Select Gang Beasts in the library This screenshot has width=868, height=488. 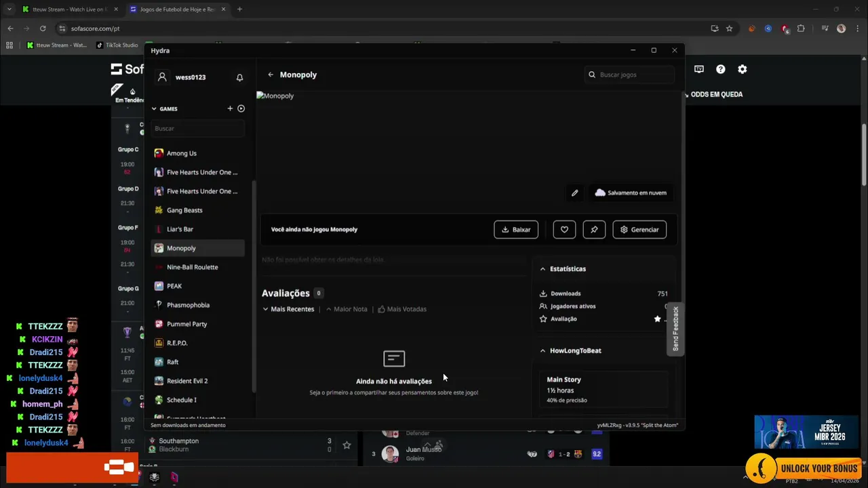197,210
